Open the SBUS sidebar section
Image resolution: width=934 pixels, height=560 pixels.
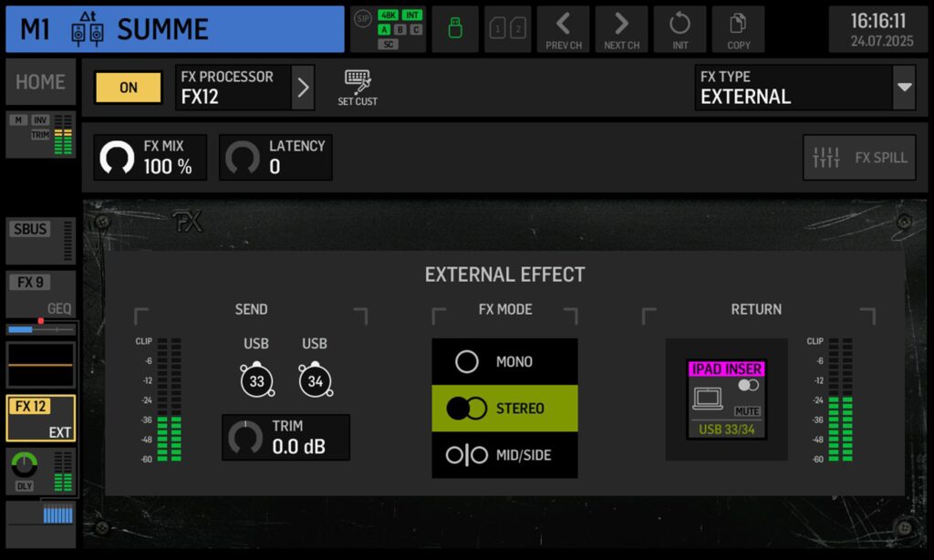point(41,242)
